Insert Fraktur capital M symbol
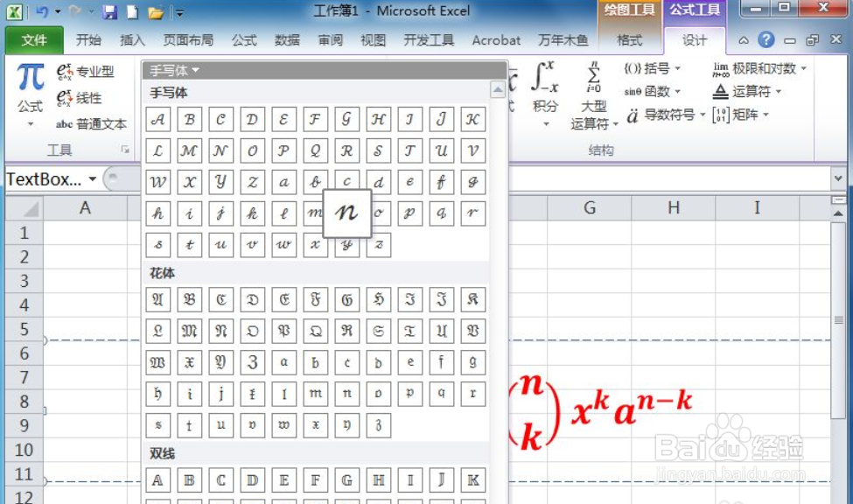Screen dimensions: 853x504 pyautogui.click(x=189, y=331)
